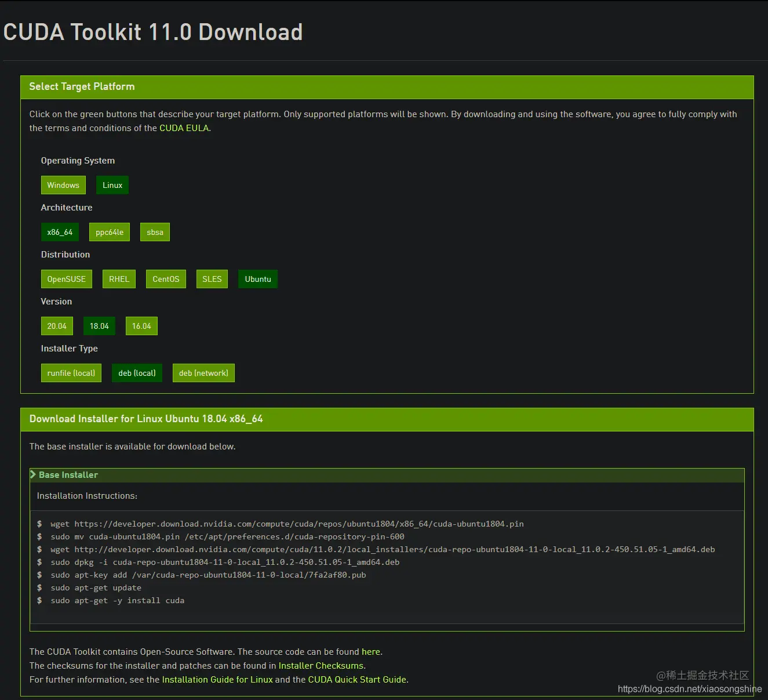Select Ubuntu version 20.04
This screenshot has height=700, width=768.
click(57, 326)
